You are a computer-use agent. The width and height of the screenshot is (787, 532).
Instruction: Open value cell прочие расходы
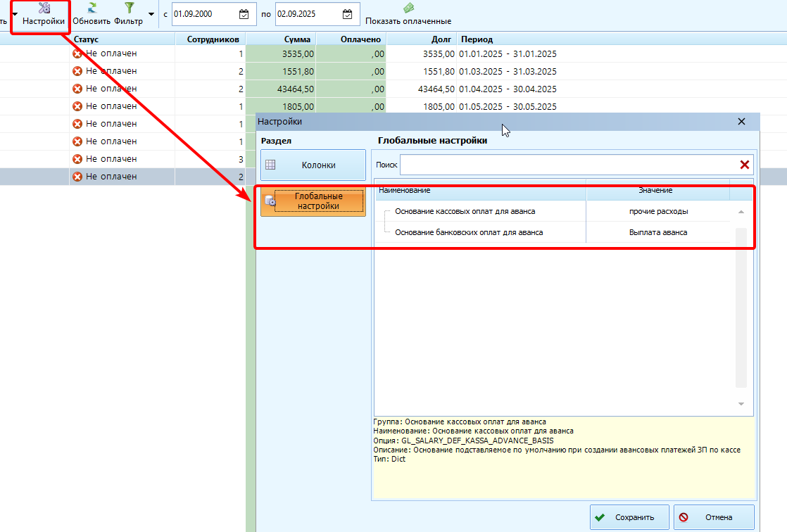(658, 211)
